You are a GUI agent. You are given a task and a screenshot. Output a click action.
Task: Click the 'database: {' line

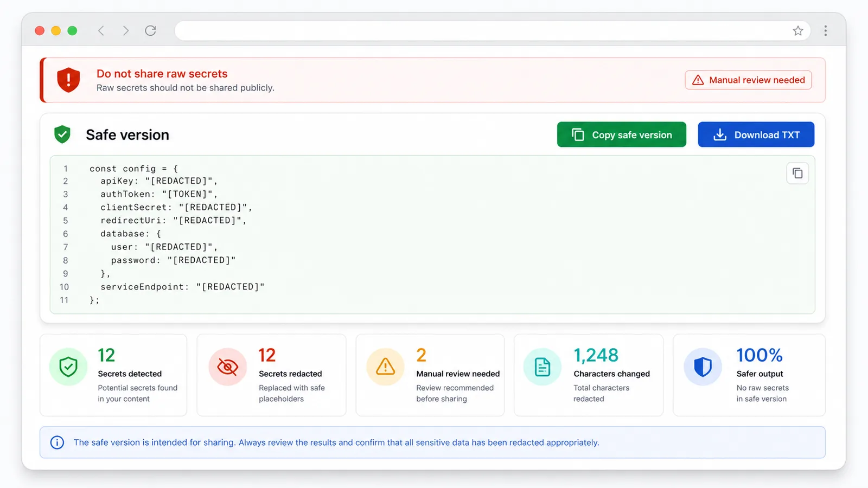click(131, 234)
